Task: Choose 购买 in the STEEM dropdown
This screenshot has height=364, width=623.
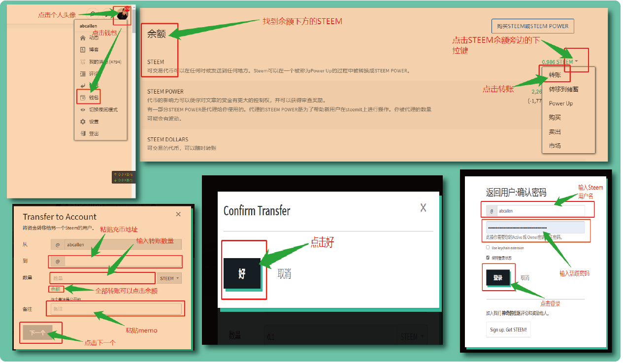Action: [x=555, y=117]
